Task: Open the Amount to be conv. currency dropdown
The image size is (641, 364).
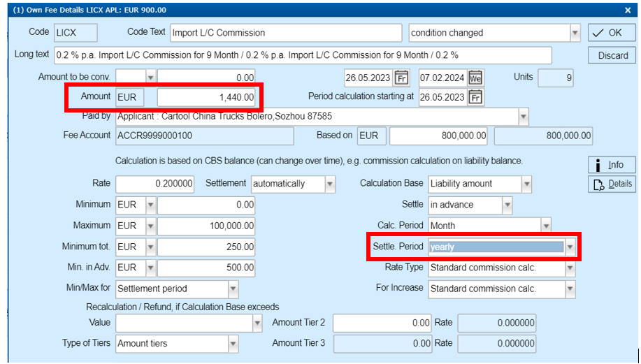Action: click(x=151, y=78)
